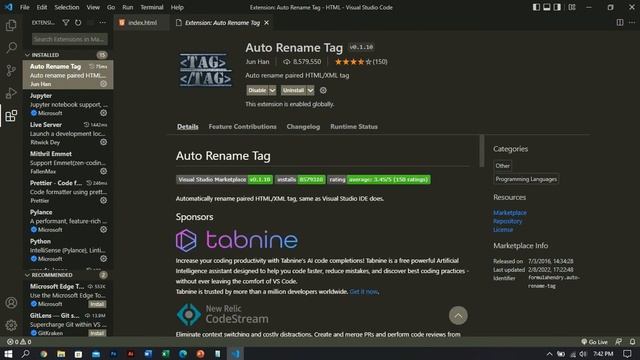Install the GitLens extension
This screenshot has height=360, width=640.
(x=97, y=333)
